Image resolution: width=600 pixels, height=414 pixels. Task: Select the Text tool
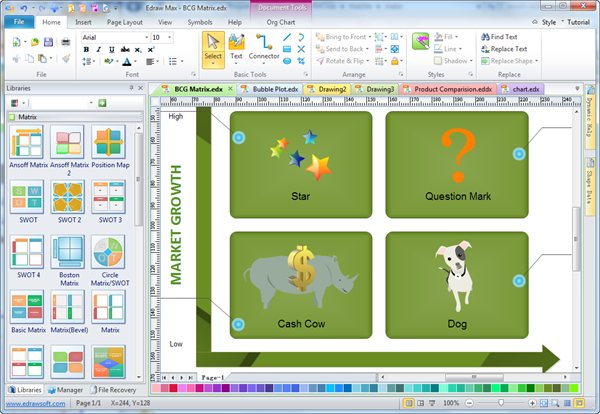tap(236, 47)
